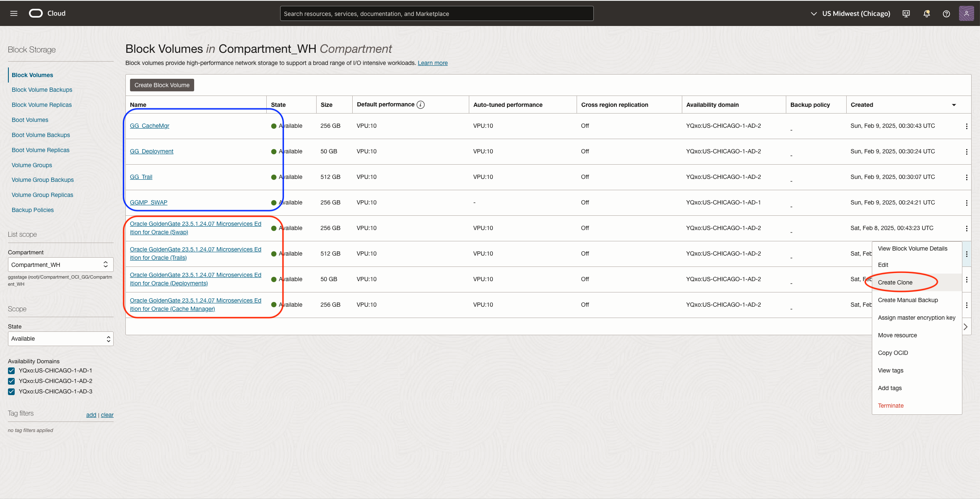Choose Terminate in the context menu

[x=891, y=406]
